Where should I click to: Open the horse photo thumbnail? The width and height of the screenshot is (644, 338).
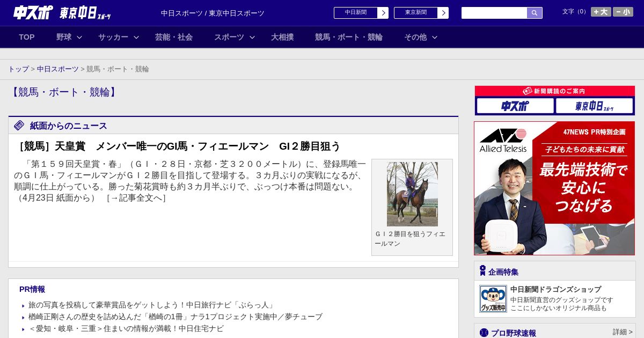coord(412,194)
